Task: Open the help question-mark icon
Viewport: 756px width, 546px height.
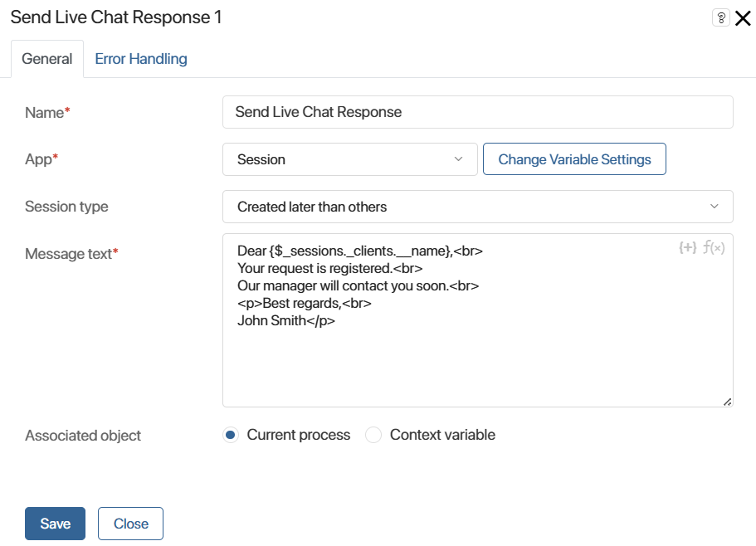Action: pyautogui.click(x=721, y=18)
